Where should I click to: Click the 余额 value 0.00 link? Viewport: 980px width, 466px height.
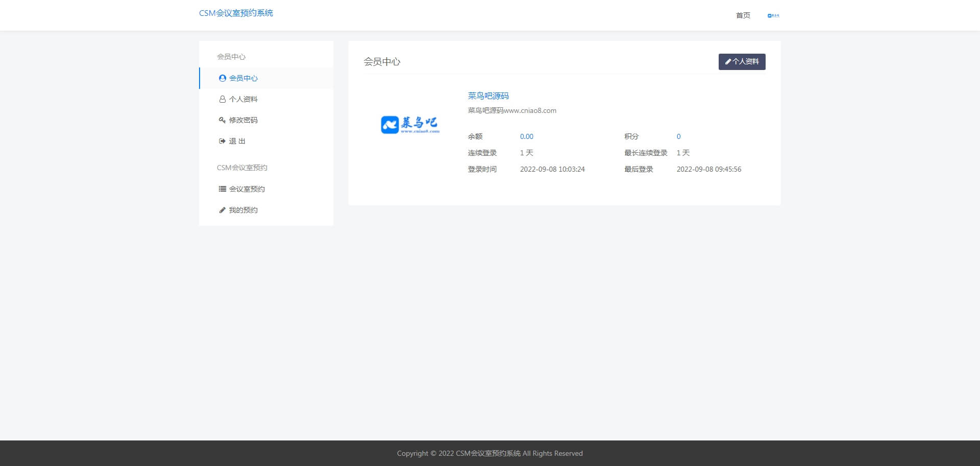526,136
